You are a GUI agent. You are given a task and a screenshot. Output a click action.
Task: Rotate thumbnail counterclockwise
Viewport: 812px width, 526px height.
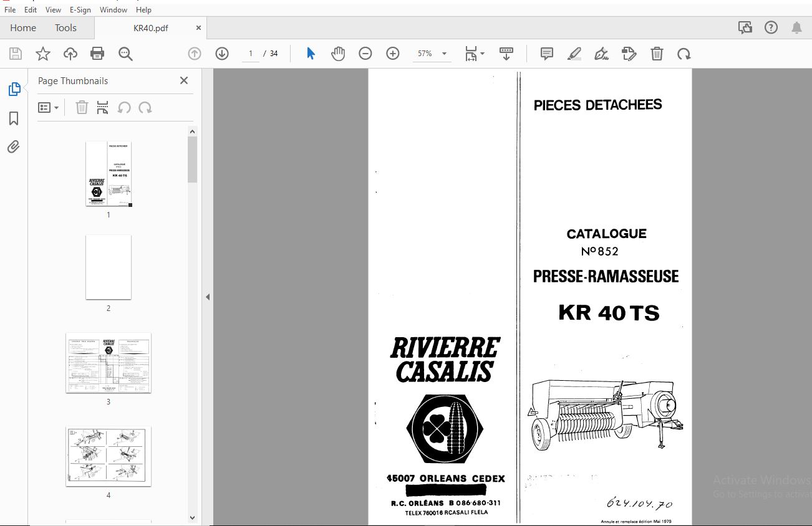[x=124, y=108]
